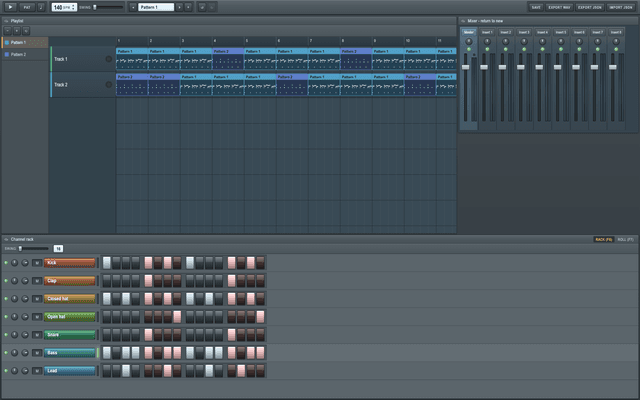
Task: Toggle the Lead channel green LED
Action: (6, 371)
